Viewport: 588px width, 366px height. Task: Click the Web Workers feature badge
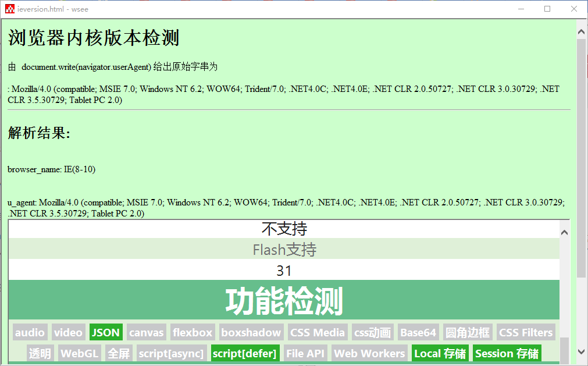tap(369, 353)
